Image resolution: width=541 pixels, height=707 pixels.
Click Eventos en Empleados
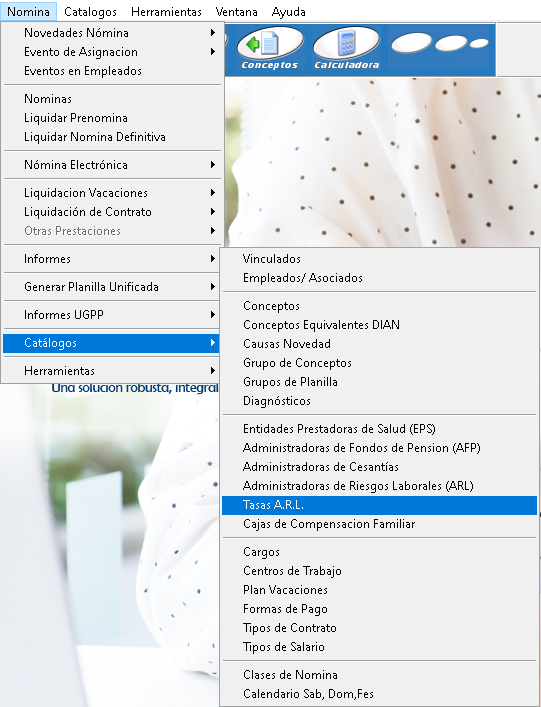pos(112,71)
